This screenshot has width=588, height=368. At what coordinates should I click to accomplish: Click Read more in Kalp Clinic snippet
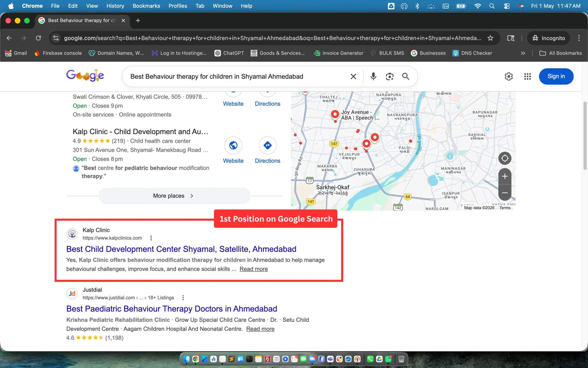coord(254,269)
